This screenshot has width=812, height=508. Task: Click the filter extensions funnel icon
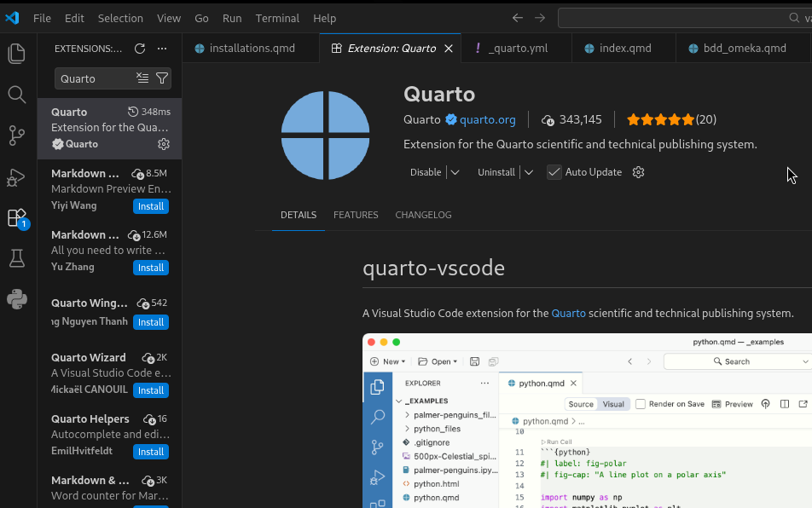162,78
